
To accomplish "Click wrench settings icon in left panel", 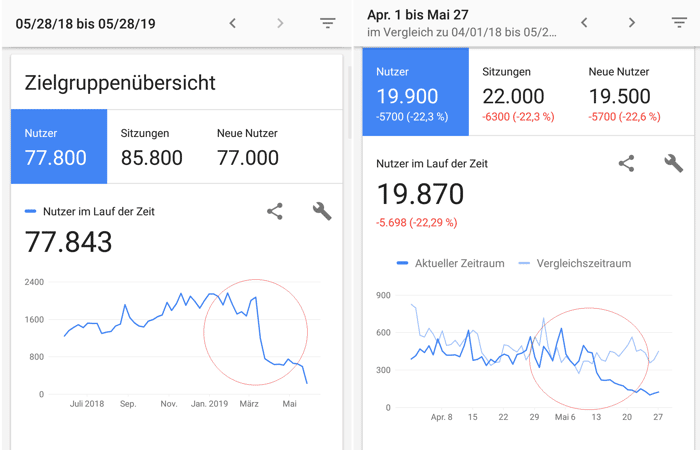I will click(322, 211).
